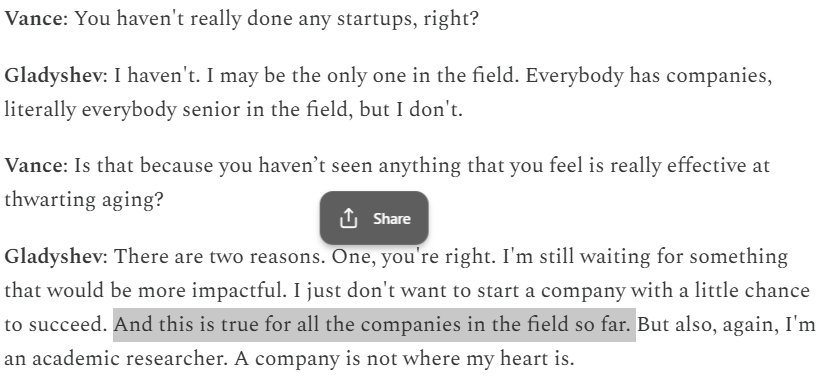The height and width of the screenshot is (381, 825).
Task: Click the word "researcher." in the last line
Action: [x=175, y=359]
